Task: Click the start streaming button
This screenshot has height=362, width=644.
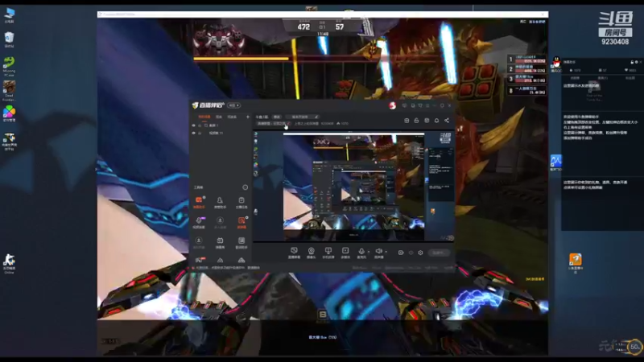Action: pyautogui.click(x=439, y=253)
